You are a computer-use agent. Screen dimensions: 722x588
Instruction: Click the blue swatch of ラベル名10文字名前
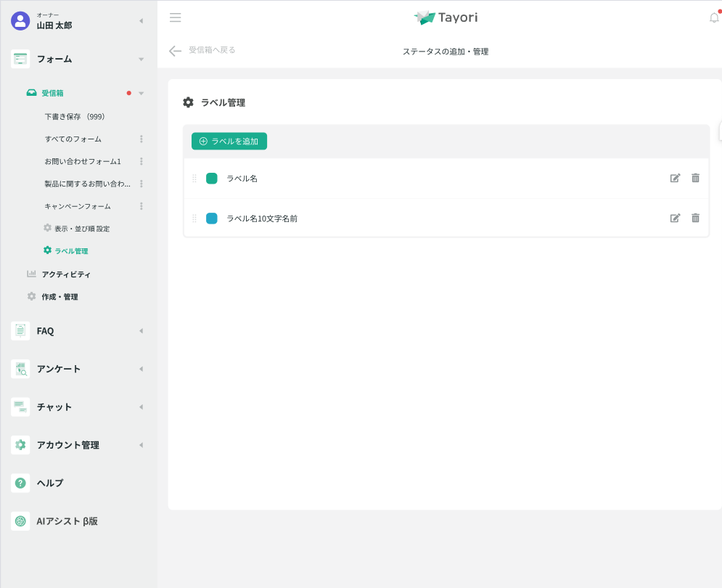(212, 219)
